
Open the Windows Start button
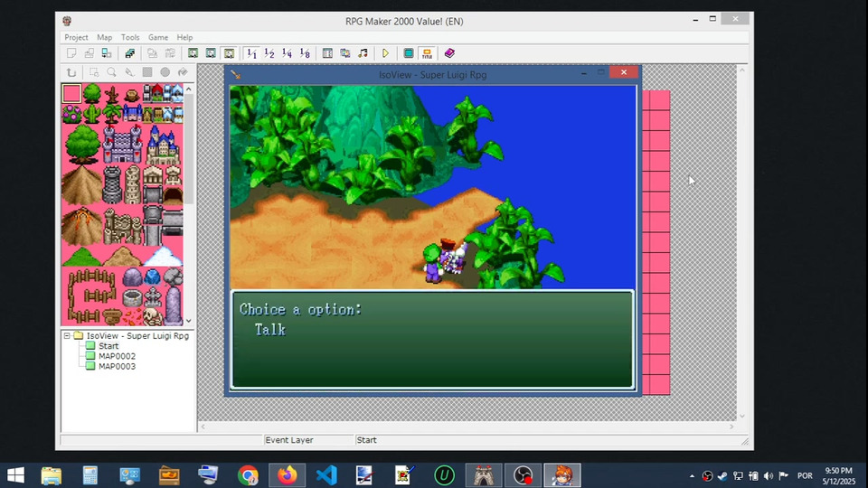(15, 475)
